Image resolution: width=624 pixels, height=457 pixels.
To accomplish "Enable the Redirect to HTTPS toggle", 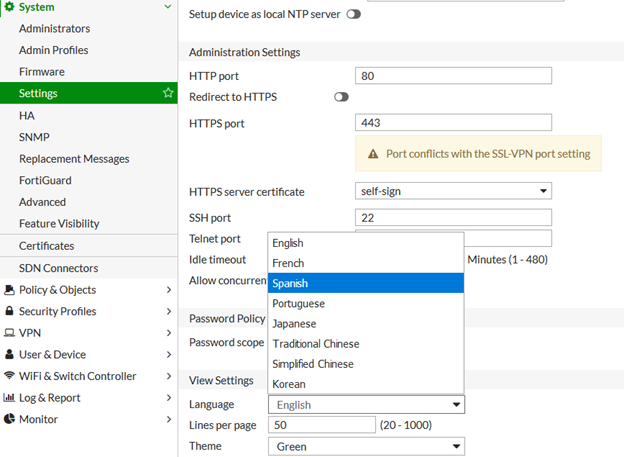I will [342, 97].
